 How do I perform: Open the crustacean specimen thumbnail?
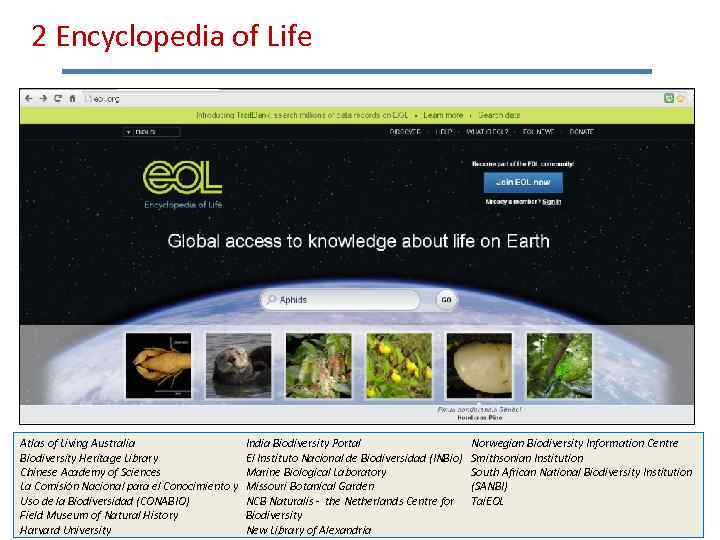[158, 366]
